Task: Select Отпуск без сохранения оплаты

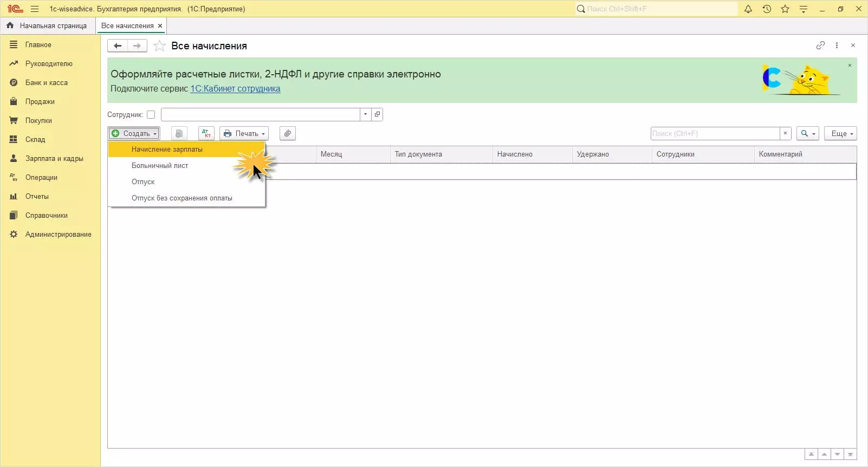Action: [186, 198]
